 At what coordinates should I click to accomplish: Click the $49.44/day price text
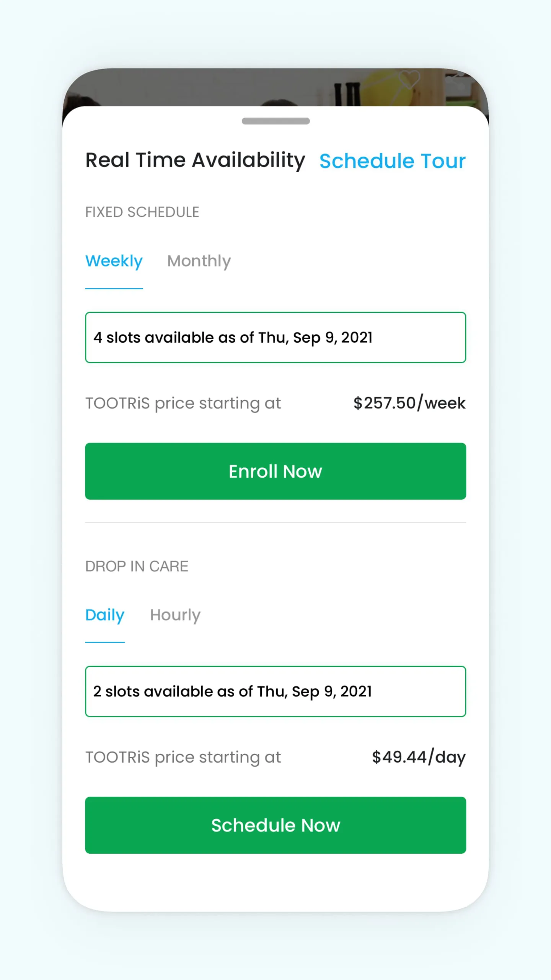click(x=419, y=757)
